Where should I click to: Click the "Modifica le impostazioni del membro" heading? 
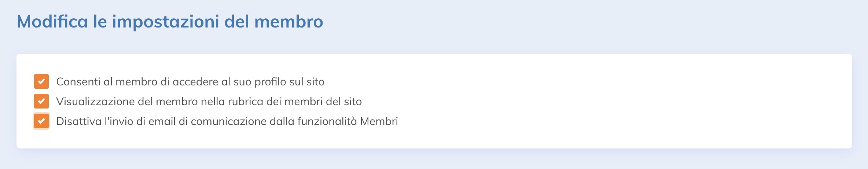[x=170, y=22]
